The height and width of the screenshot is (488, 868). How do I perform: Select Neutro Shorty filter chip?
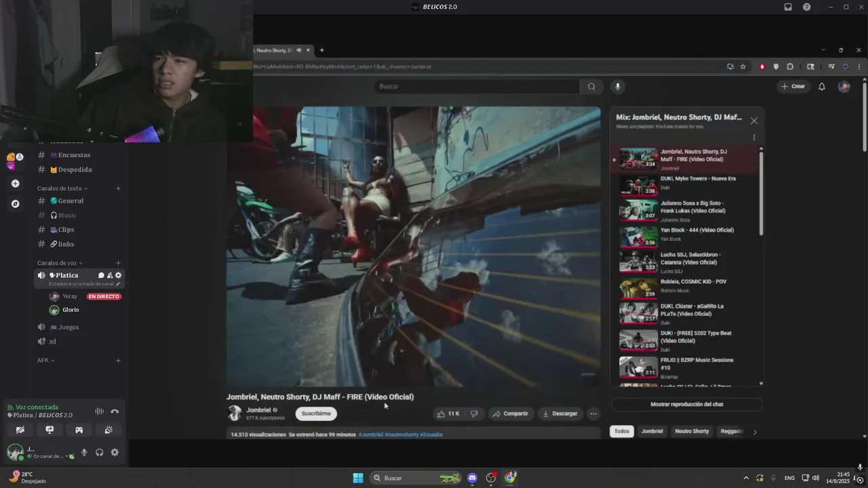point(692,431)
